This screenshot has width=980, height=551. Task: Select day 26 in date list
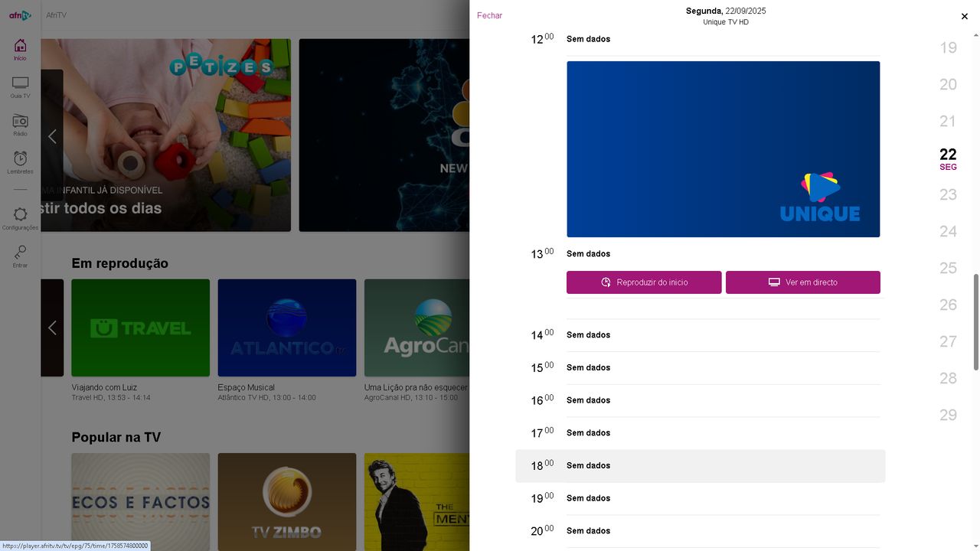point(948,305)
